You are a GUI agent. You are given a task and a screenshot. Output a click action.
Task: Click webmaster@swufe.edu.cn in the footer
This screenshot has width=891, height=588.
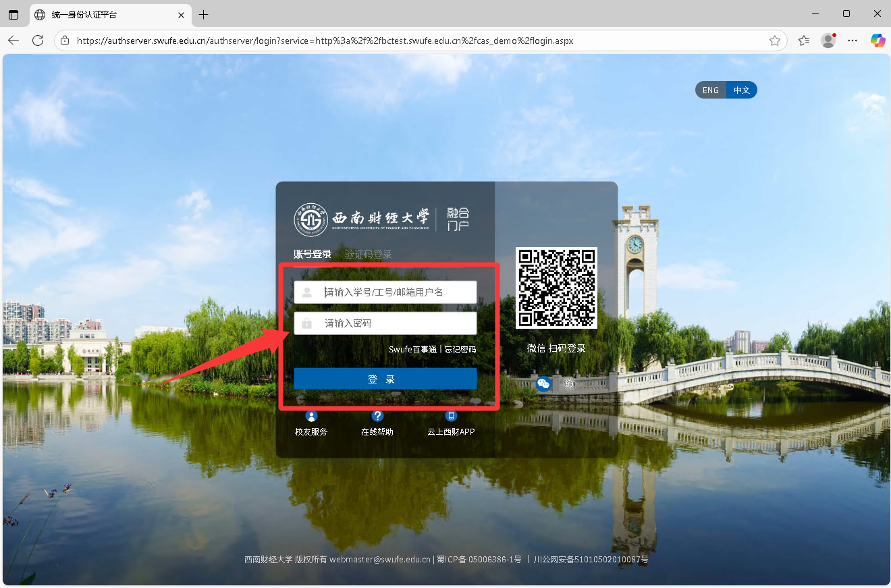(380, 560)
